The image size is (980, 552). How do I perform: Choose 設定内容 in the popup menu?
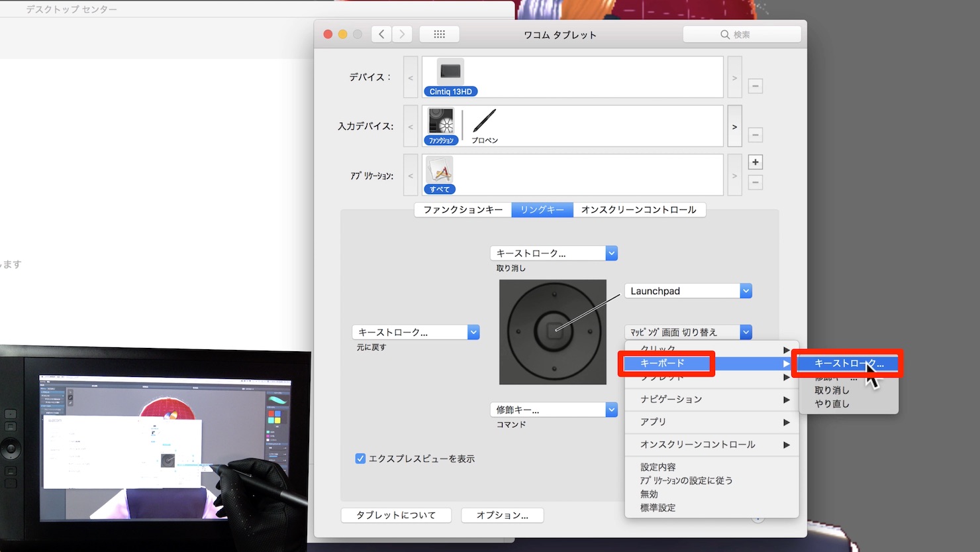(712, 467)
